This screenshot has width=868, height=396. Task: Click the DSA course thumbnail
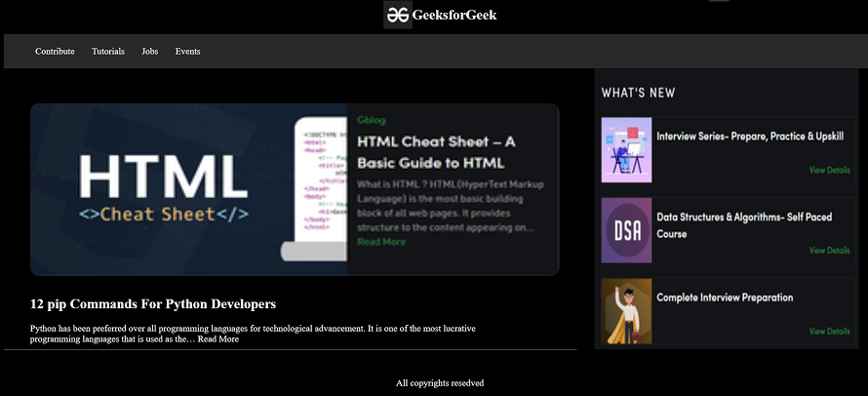(x=627, y=230)
